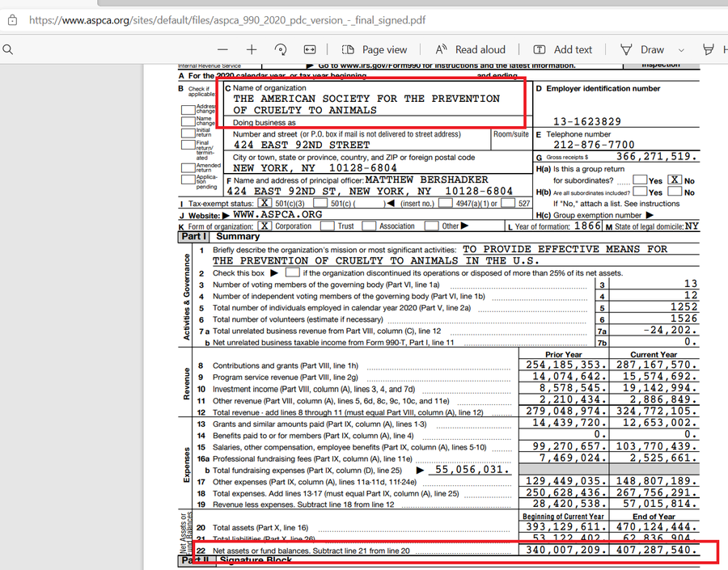Click unrelated business revenue -24,202

click(671, 330)
